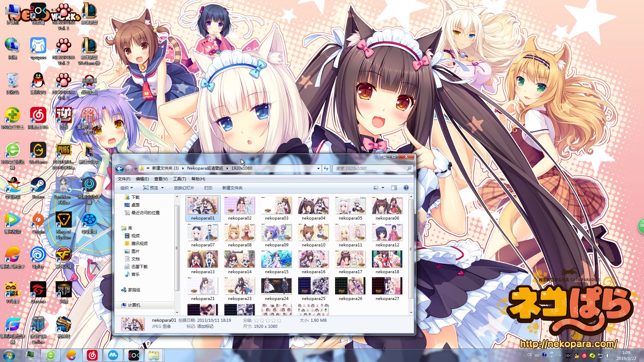Open the 编辑(E) menu
The width and height of the screenshot is (644, 362).
142,179
